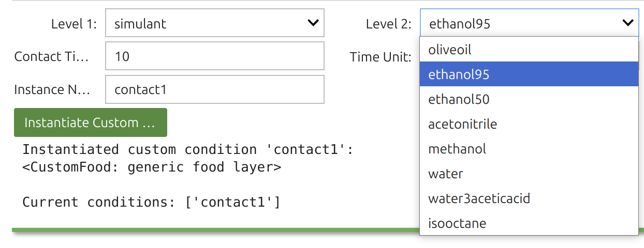This screenshot has height=248, width=644.
Task: Select acetonitrile as the simulant
Action: [529, 124]
